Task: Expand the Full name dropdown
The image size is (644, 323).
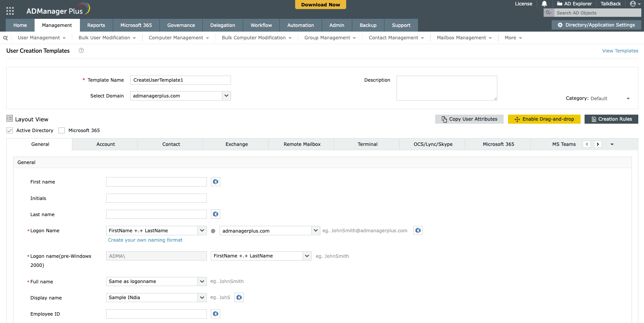Action: pyautogui.click(x=202, y=281)
